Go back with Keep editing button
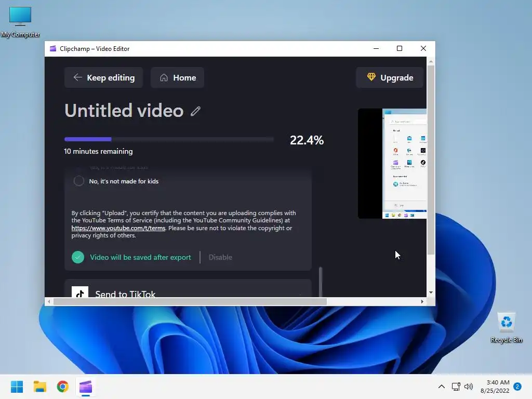 point(103,78)
